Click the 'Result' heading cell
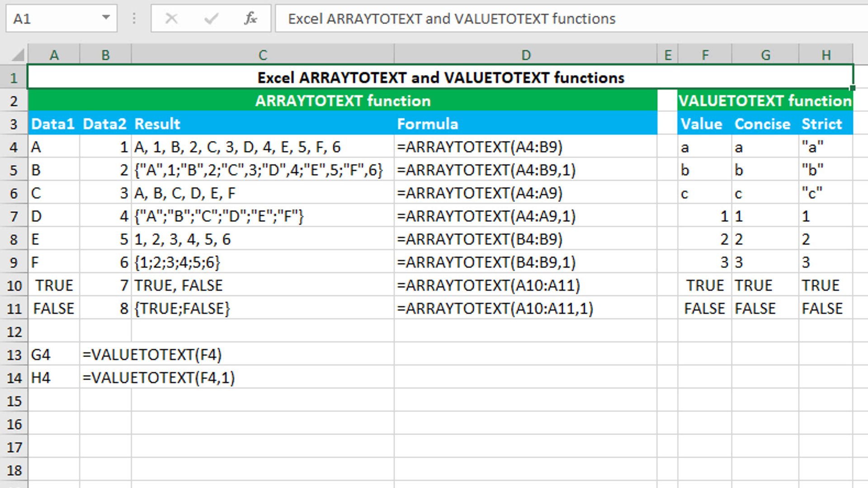 pos(263,124)
